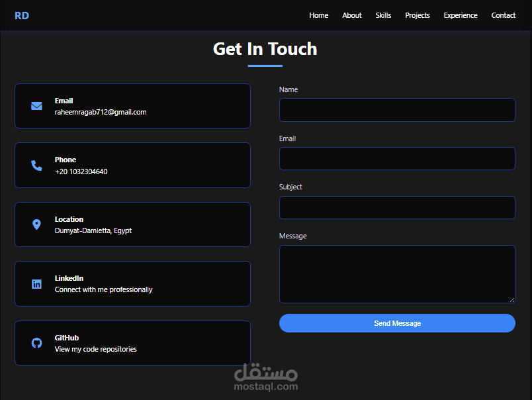
Task: Click the Location card title
Action: point(69,219)
